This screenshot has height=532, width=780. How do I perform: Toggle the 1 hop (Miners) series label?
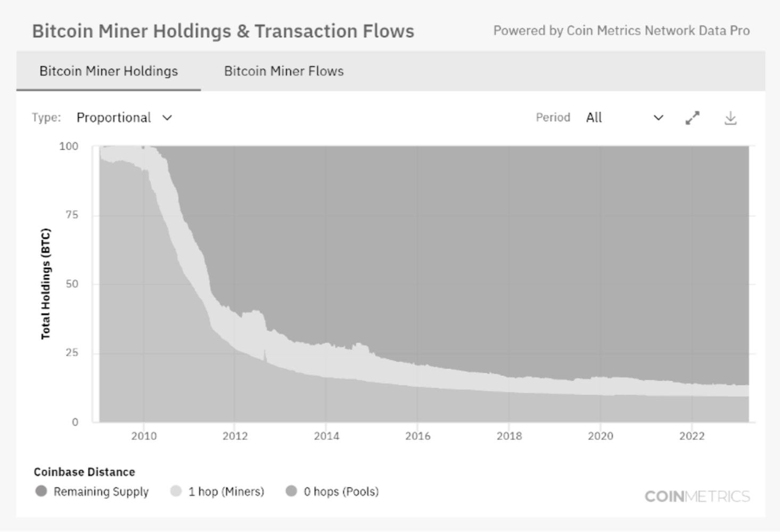click(x=226, y=492)
